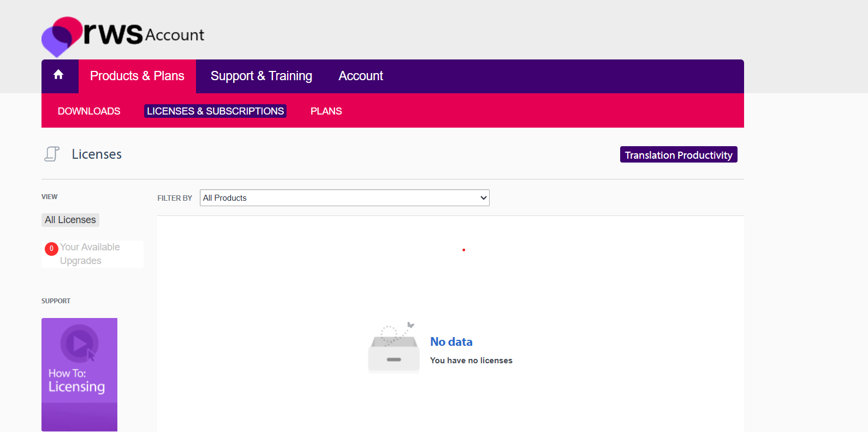Open the Products & Plans tab
The image size is (868, 432).
(x=137, y=76)
